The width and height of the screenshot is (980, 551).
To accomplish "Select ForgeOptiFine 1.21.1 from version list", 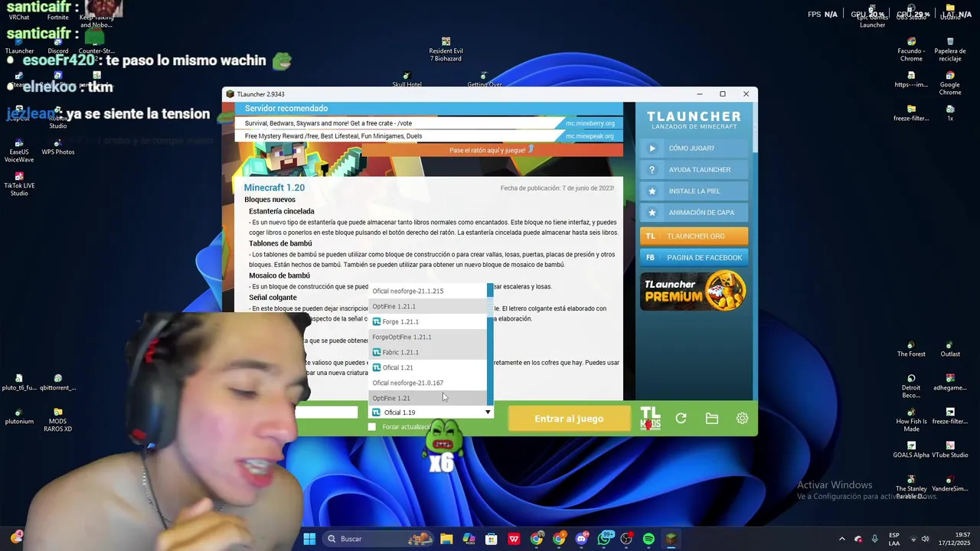I will click(x=428, y=337).
